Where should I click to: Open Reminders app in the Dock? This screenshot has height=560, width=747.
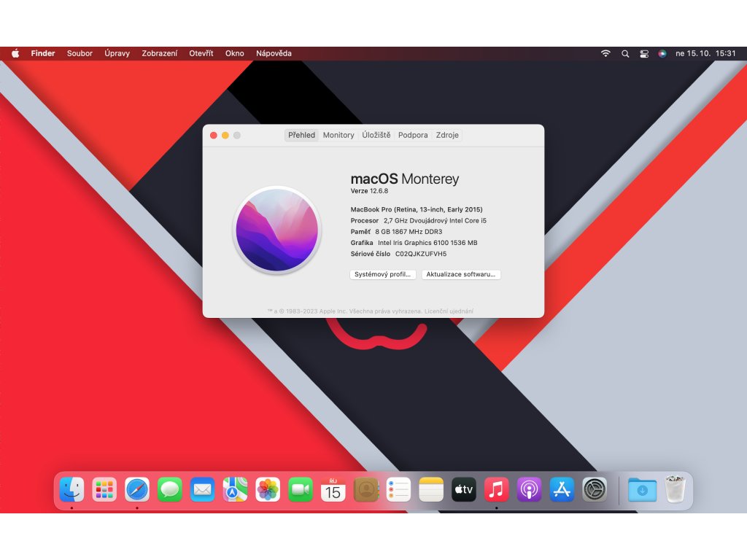[x=398, y=489]
